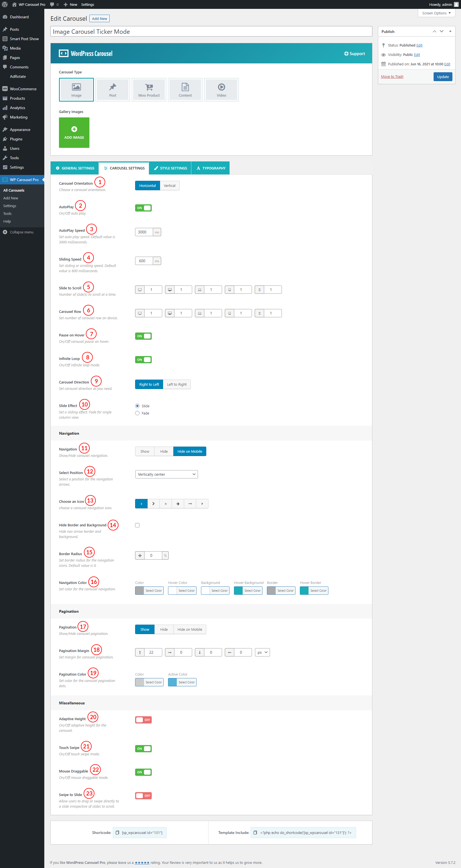Expand the Screen Options panel
This screenshot has width=461, height=868.
pos(436,13)
